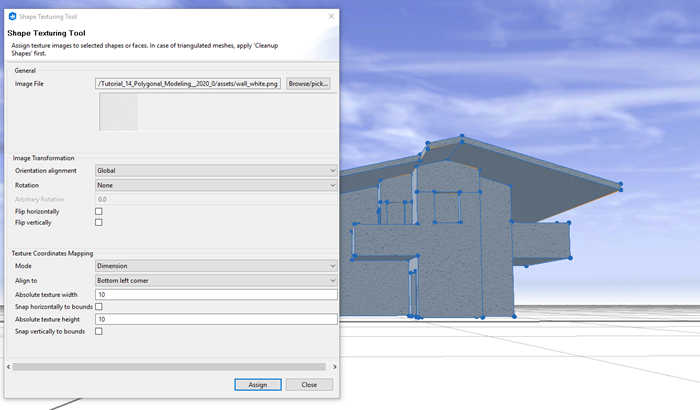The width and height of the screenshot is (700, 410).
Task: Check Snap vertically to bounds
Action: coord(99,331)
